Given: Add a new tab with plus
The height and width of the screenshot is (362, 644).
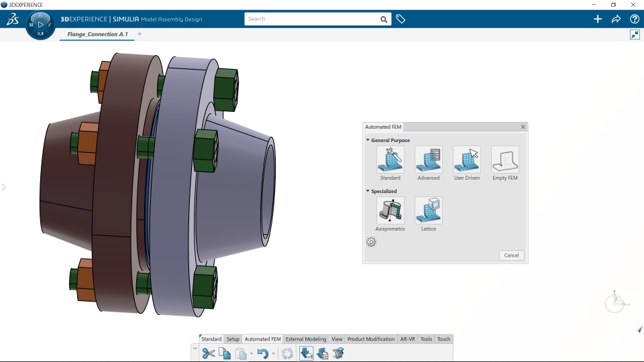Looking at the screenshot, I should pyautogui.click(x=140, y=34).
